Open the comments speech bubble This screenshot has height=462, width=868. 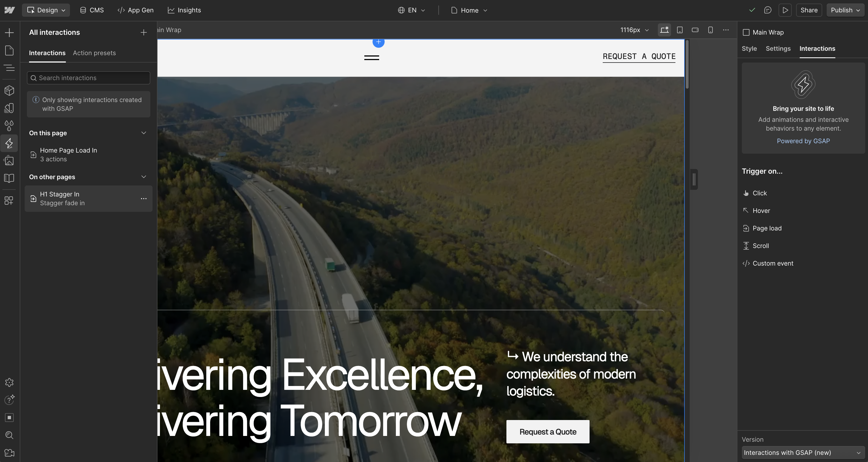(x=768, y=10)
